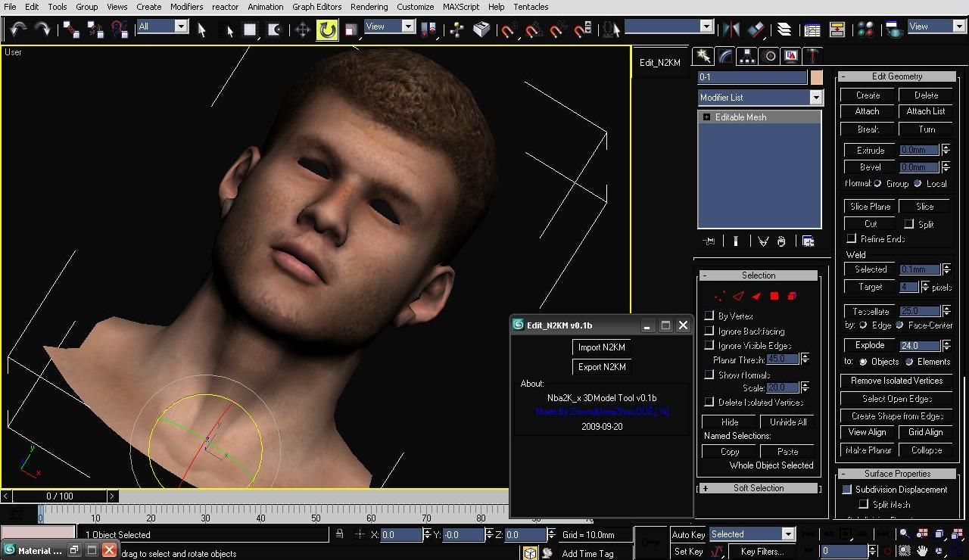Click the Pan View hand icon
The height and width of the screenshot is (560, 969).
pyautogui.click(x=922, y=551)
